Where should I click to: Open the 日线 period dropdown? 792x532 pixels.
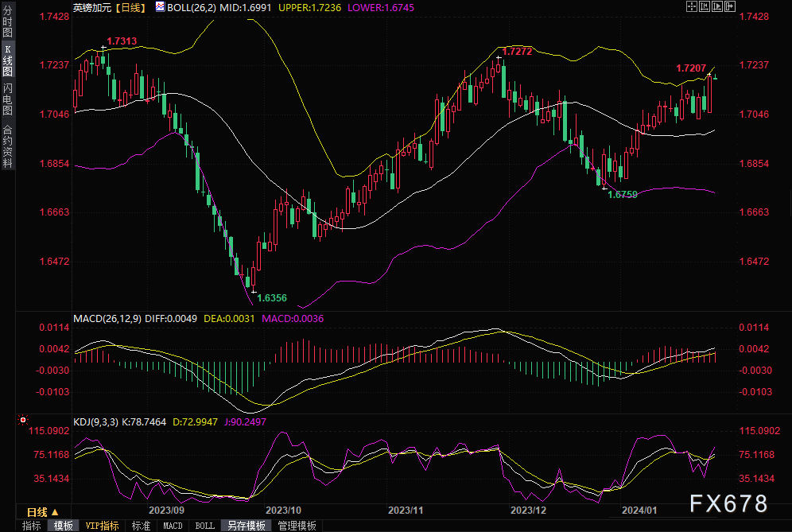tap(41, 512)
